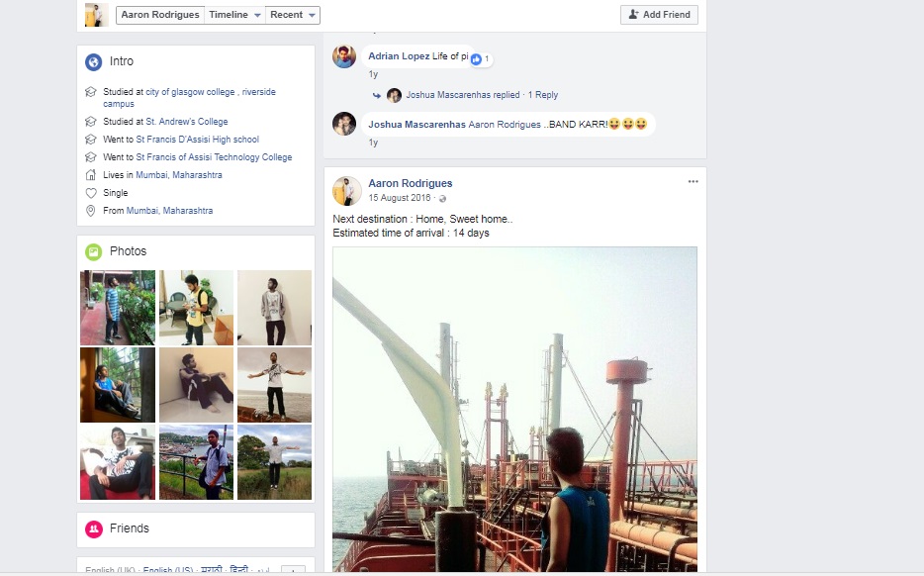The height and width of the screenshot is (576, 924).
Task: Click Adrian Lopez's commenter avatar
Action: coord(344,56)
